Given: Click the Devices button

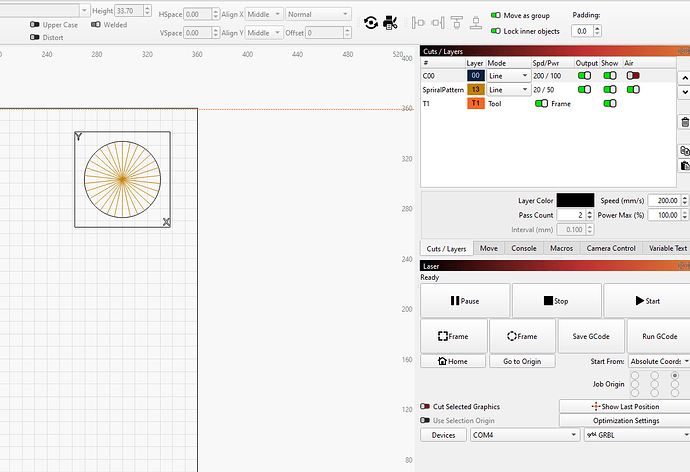Looking at the screenshot, I should [x=444, y=435].
